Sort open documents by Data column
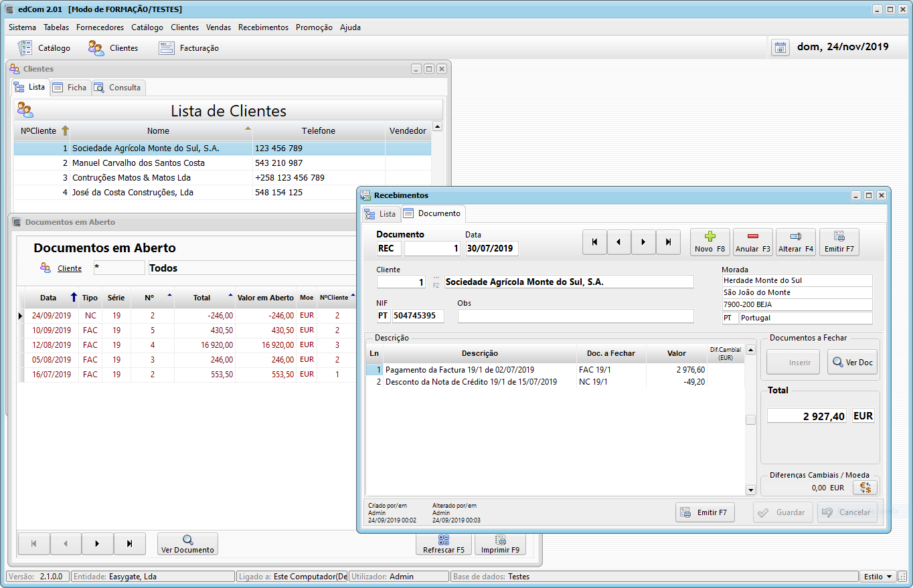Viewport: 913px width, 588px height. tap(51, 298)
